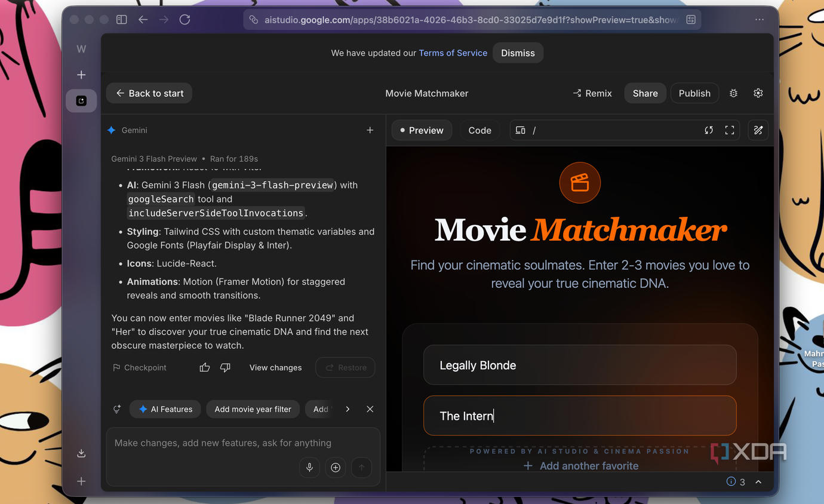Click the thumbs down feedback icon
The image size is (824, 504).
pyautogui.click(x=225, y=368)
